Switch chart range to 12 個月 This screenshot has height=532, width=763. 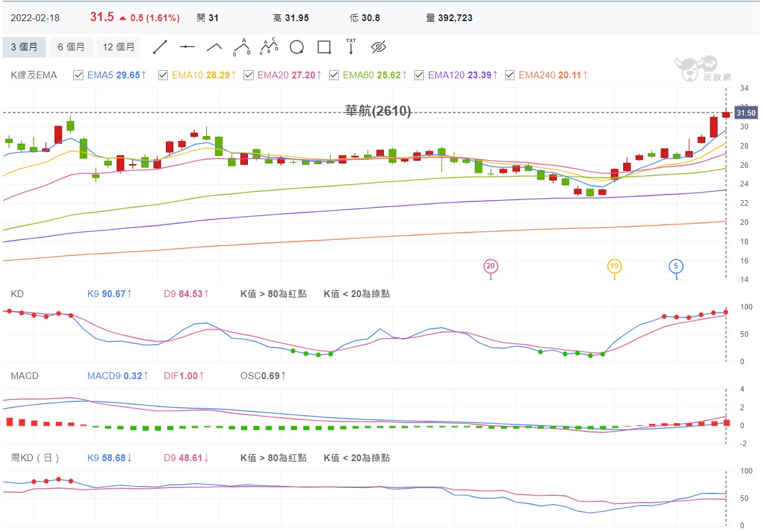pyautogui.click(x=119, y=47)
